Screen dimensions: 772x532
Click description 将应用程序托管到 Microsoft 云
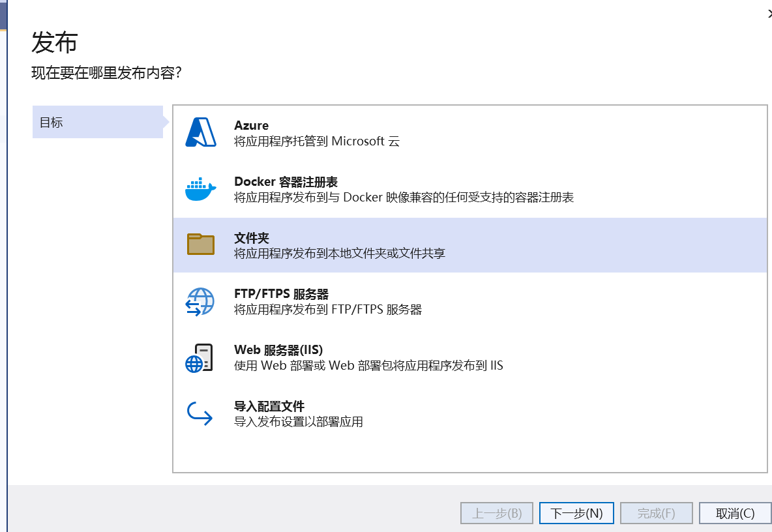[316, 141]
